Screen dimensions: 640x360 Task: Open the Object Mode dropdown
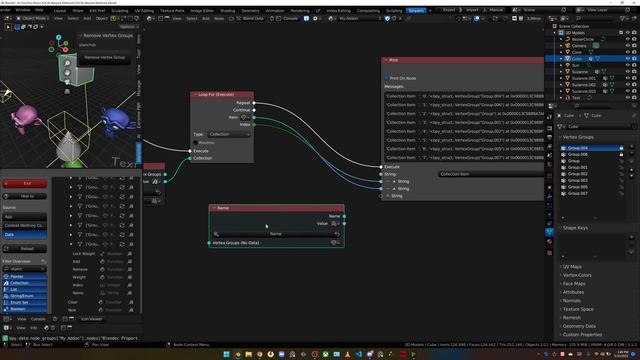(x=33, y=18)
